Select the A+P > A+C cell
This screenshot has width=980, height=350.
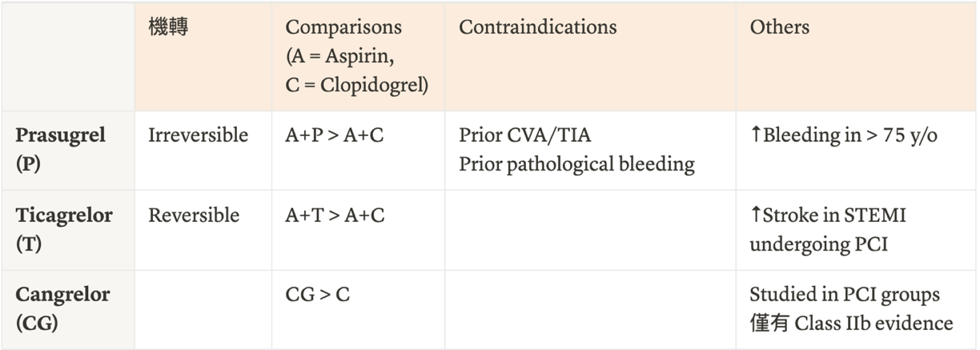point(358,151)
